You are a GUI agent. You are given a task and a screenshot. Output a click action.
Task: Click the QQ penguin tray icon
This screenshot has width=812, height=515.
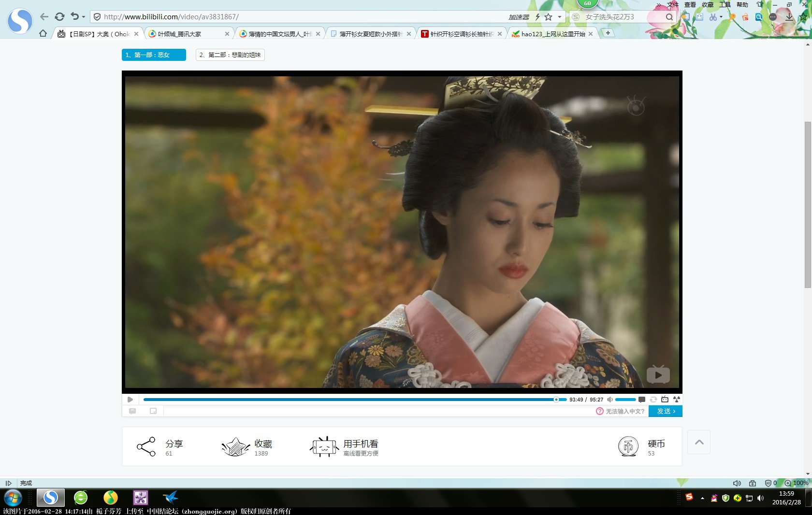click(x=714, y=498)
